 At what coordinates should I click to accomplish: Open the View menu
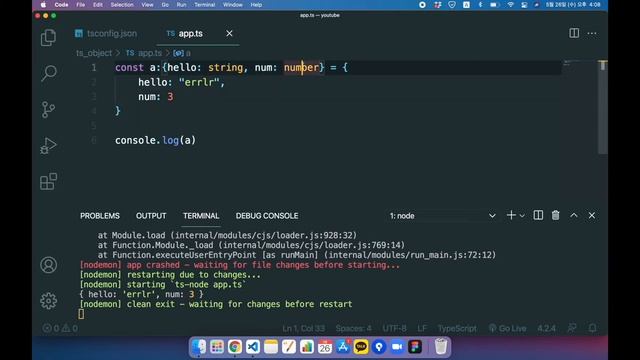click(147, 5)
